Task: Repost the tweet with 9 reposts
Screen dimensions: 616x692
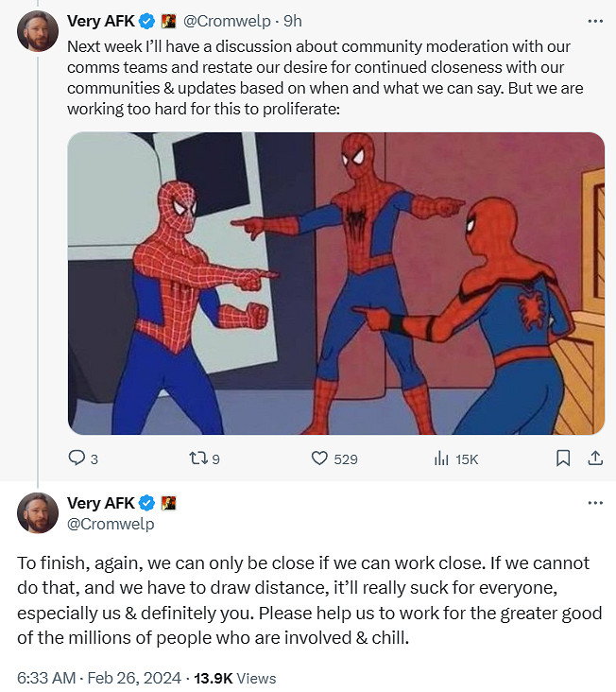Action: point(197,458)
